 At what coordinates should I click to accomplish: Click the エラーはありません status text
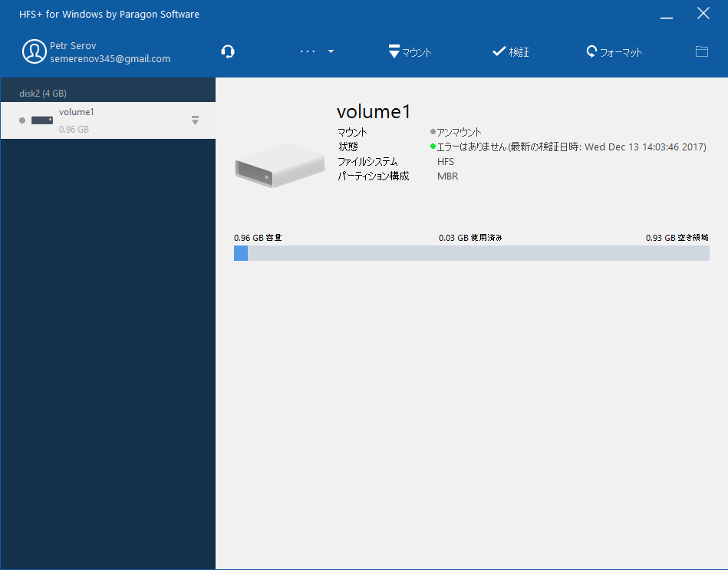click(572, 147)
